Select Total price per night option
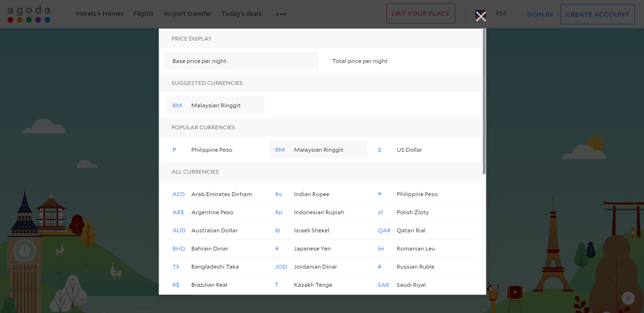Screen dimensions: 644x313 pos(360,61)
